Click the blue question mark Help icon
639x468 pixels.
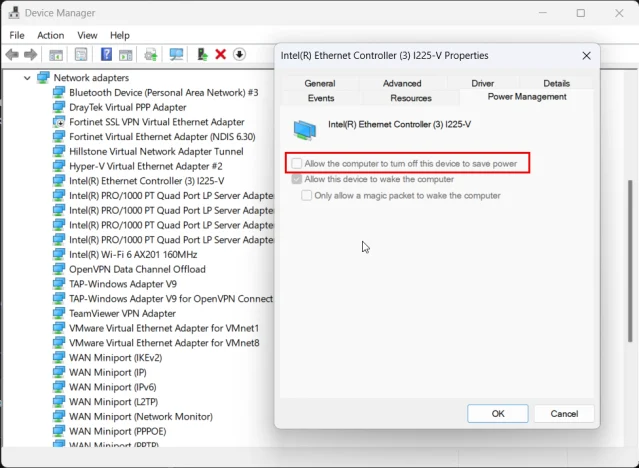[x=106, y=54]
